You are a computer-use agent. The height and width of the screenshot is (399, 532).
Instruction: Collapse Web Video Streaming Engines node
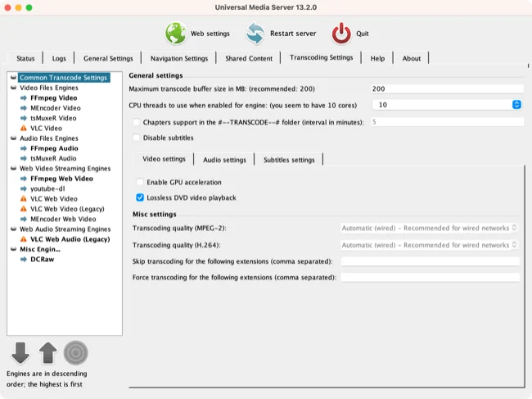click(14, 169)
